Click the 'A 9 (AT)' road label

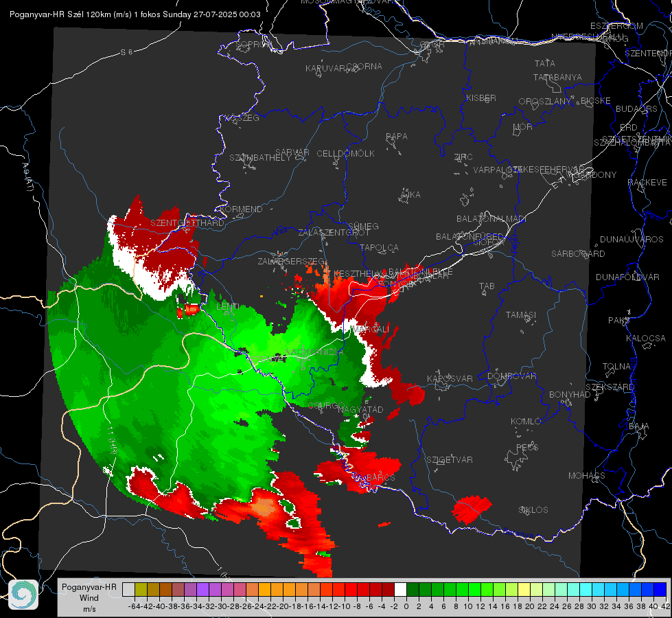[x=28, y=176]
